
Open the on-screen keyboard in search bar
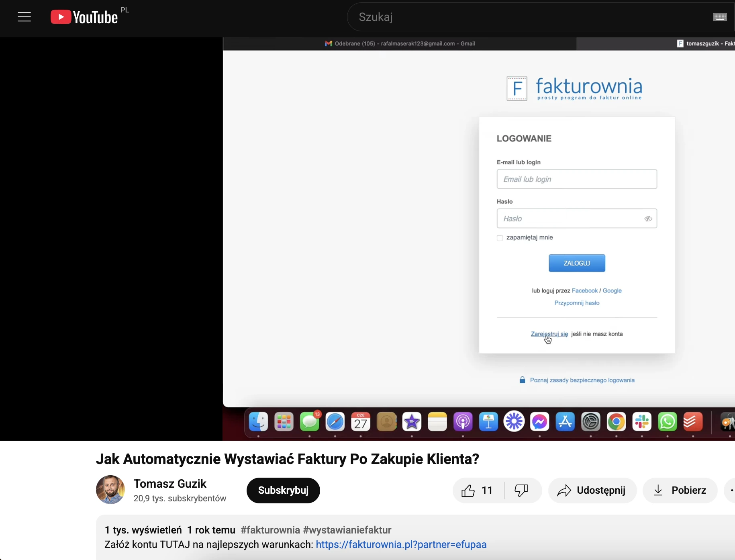[x=720, y=17]
